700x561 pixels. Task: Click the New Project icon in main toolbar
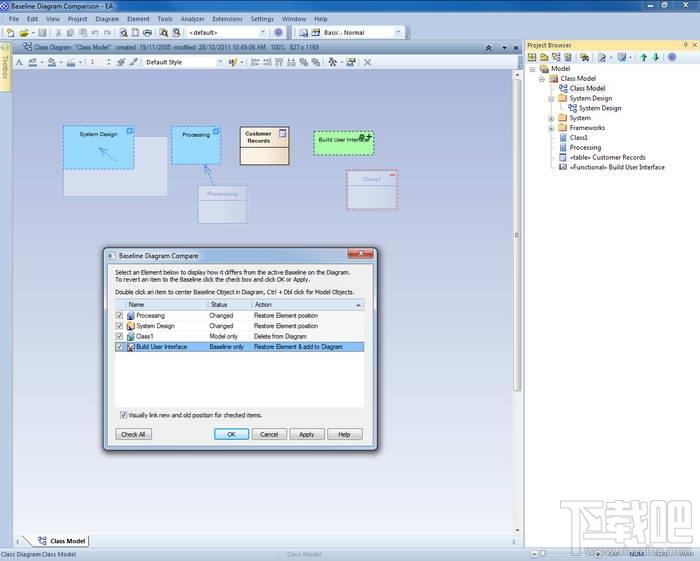click(10, 33)
